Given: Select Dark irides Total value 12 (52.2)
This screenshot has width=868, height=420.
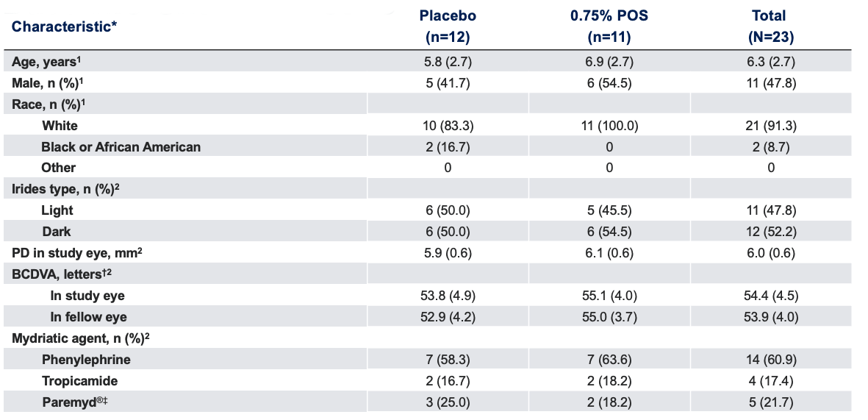Looking at the screenshot, I should [770, 232].
